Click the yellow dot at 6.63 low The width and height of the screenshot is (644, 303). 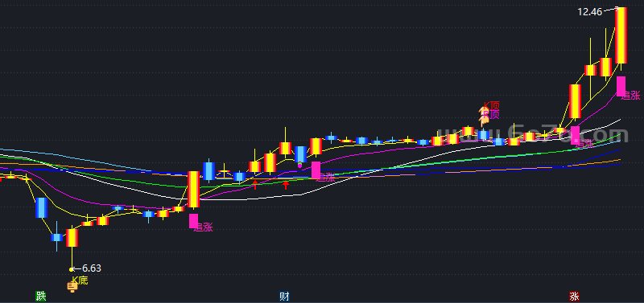[72, 269]
